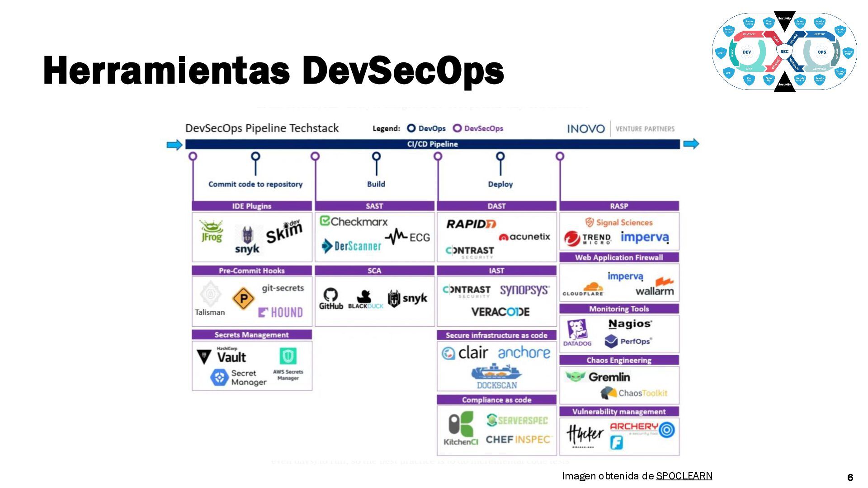Click the DevSecOps legend circle
The width and height of the screenshot is (868, 488).
pos(457,128)
